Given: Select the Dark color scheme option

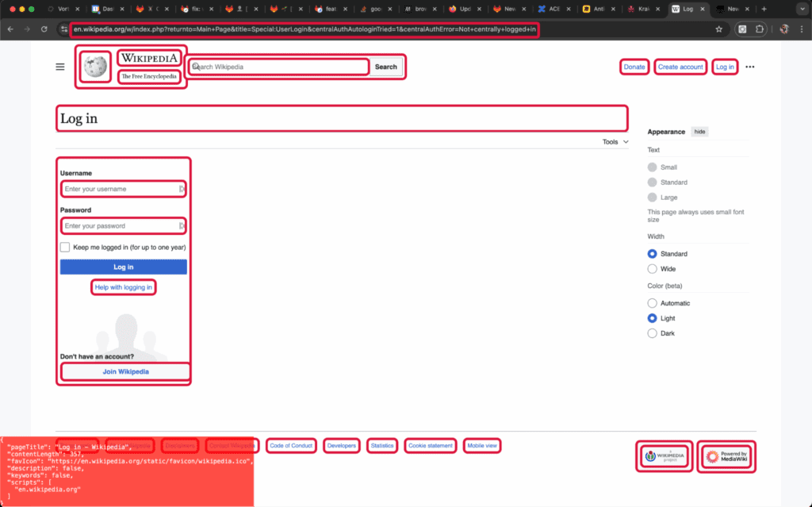Looking at the screenshot, I should pos(650,332).
